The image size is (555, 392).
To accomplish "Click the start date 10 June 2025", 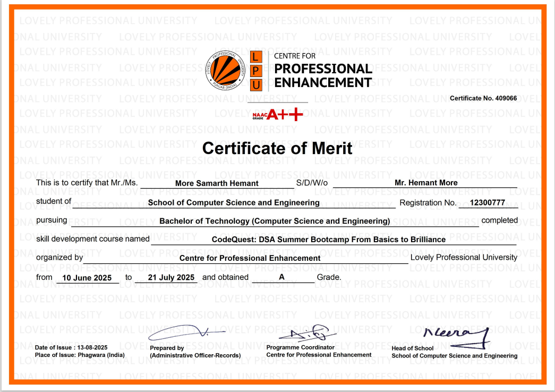I will [x=87, y=278].
